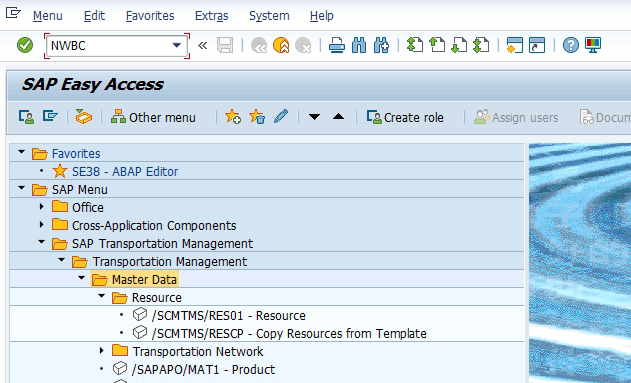Click the Customize Local Layout monitor icon
The image size is (631, 383).
point(593,45)
